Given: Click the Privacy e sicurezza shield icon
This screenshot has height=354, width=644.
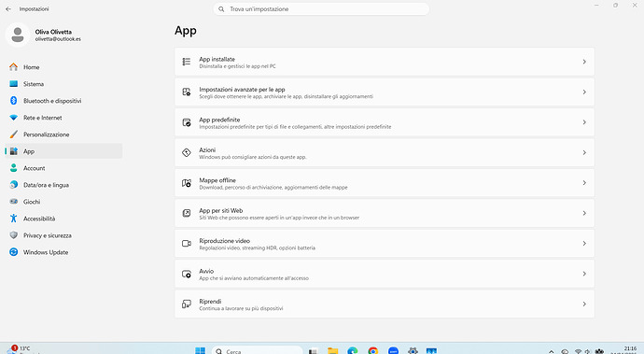Looking at the screenshot, I should pos(14,235).
